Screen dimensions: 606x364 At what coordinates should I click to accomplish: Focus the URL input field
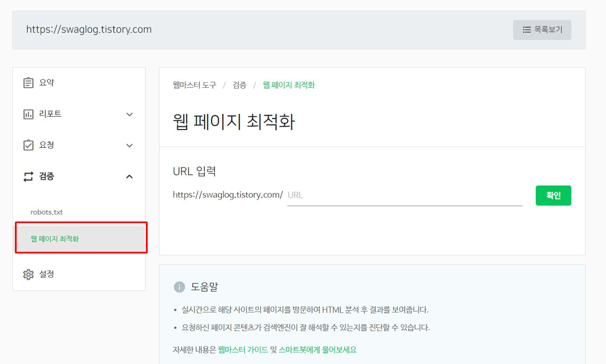pyautogui.click(x=405, y=195)
